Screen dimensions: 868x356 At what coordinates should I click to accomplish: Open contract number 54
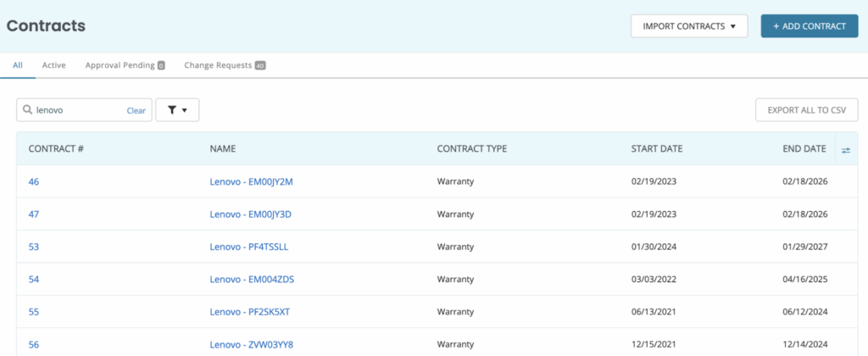click(x=34, y=280)
